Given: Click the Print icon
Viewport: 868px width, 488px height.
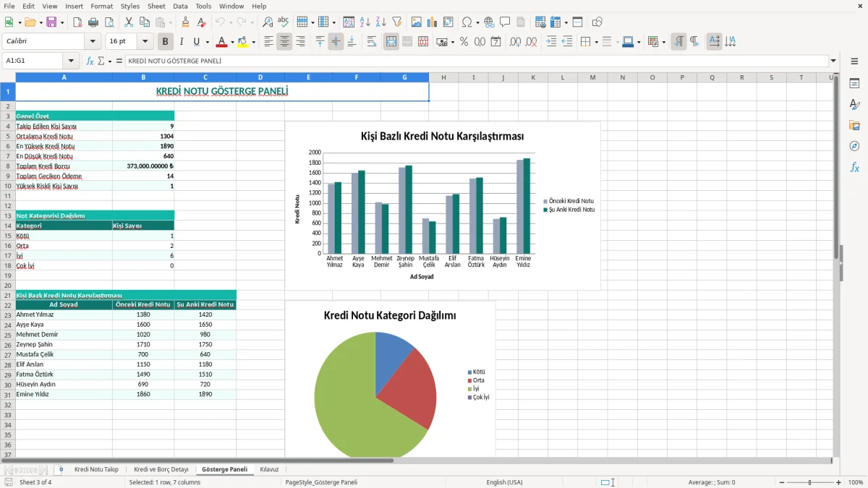Looking at the screenshot, I should point(93,22).
